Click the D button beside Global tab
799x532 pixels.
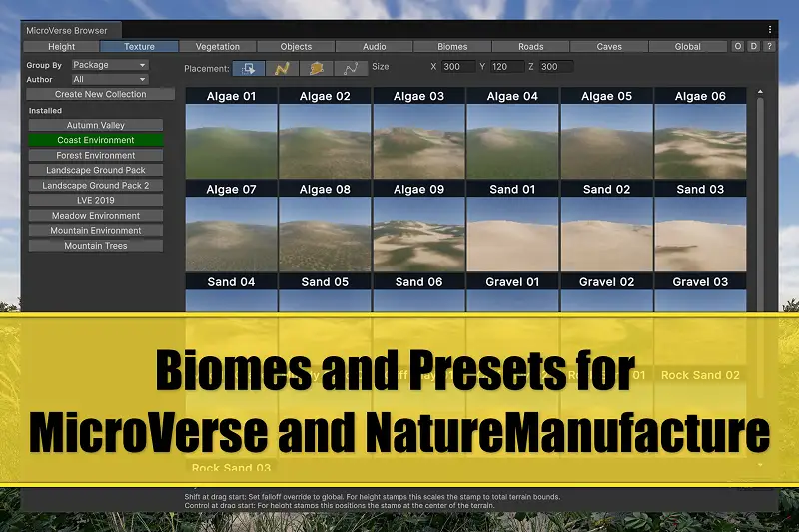pyautogui.click(x=754, y=46)
